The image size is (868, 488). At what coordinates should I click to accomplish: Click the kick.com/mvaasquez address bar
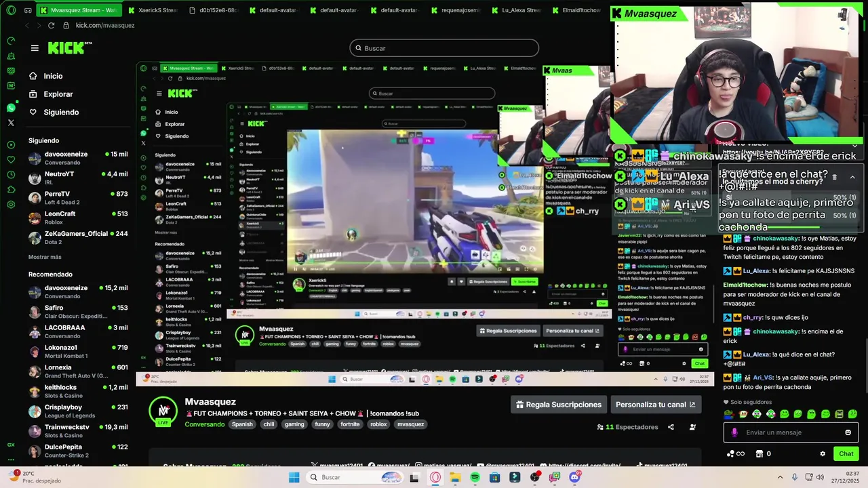click(x=105, y=25)
